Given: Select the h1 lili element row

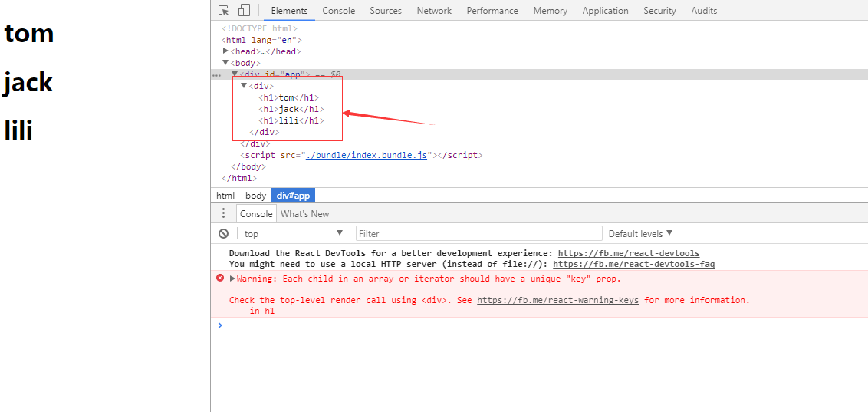Looking at the screenshot, I should 291,120.
